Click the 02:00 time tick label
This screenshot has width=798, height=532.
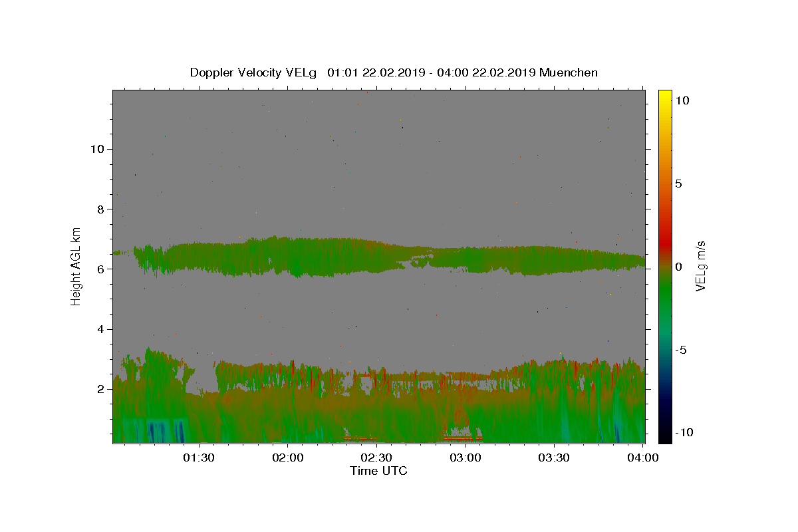[287, 458]
